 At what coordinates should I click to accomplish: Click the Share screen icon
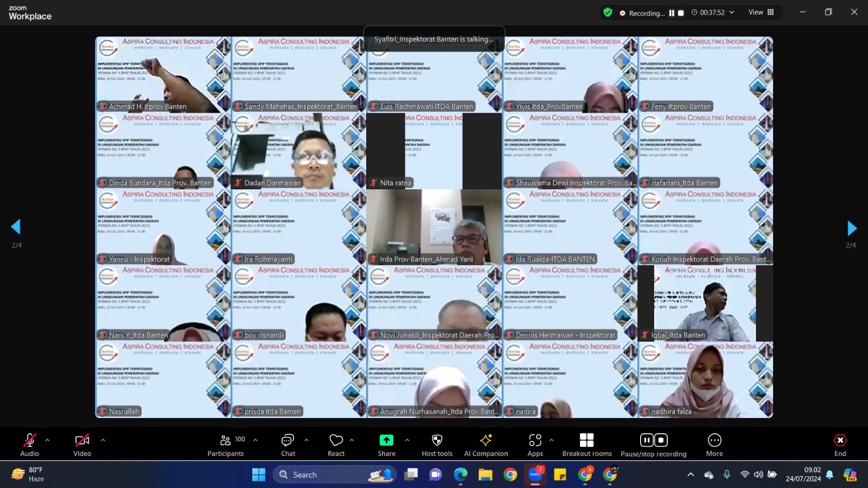(386, 440)
